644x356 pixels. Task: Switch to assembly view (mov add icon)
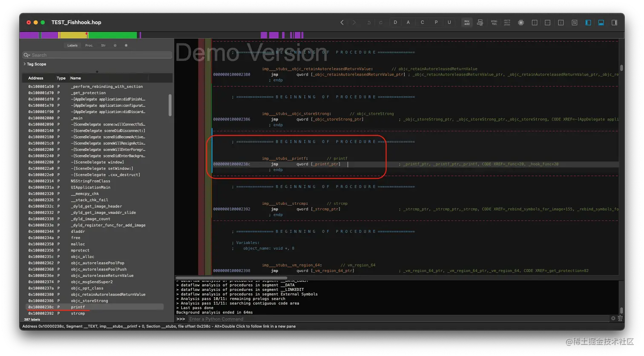(x=467, y=23)
